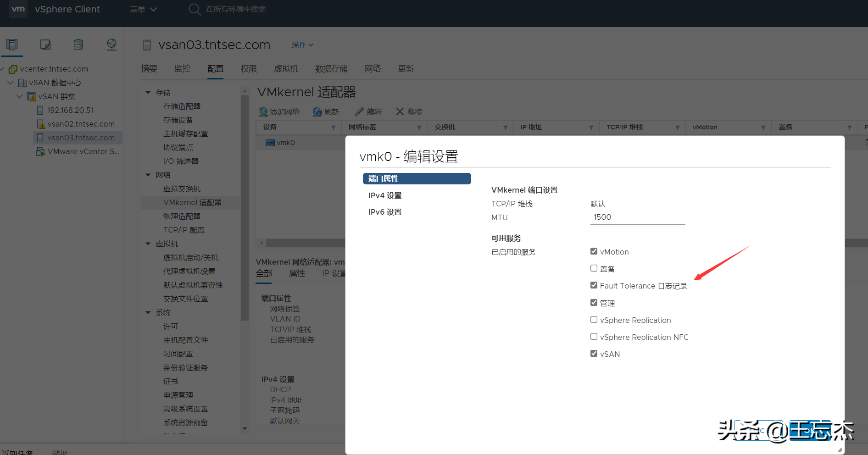Click the MTU input field
Viewport: 868px width, 455px height.
[637, 217]
